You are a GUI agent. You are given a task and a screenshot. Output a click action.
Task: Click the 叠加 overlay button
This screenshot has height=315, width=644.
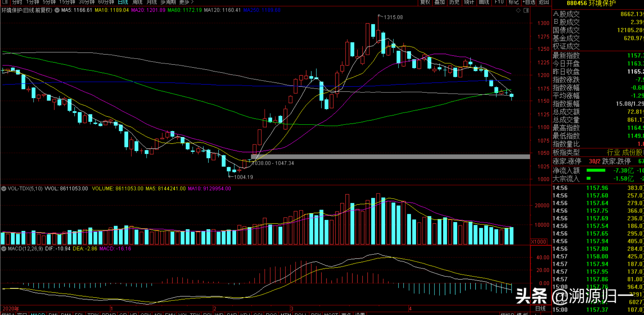tap(439, 2)
